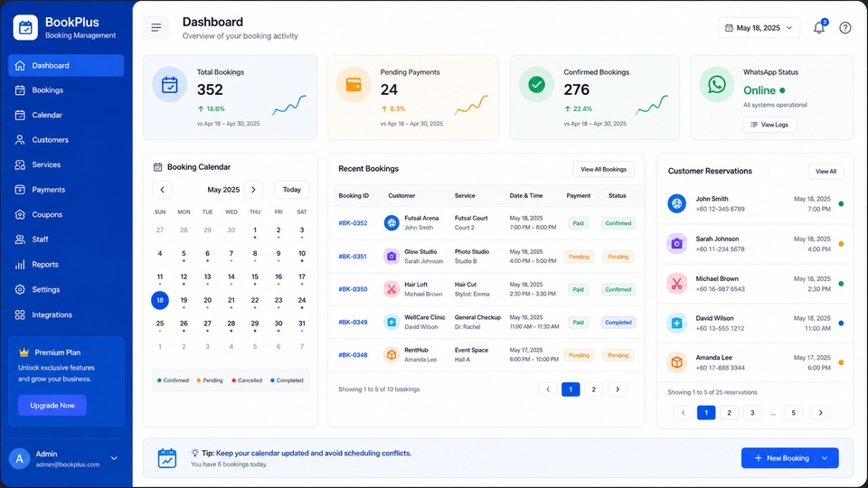Go to previous page of Recent Bookings

pos(548,389)
